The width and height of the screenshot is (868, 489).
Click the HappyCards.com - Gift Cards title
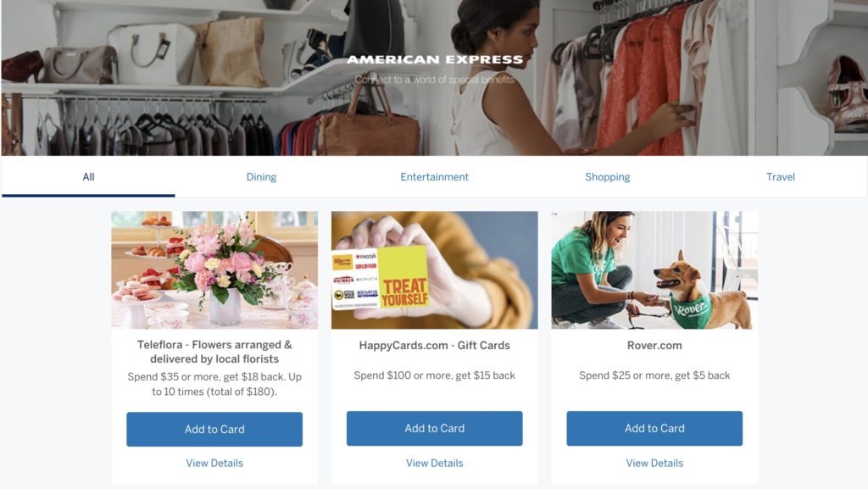coord(435,345)
